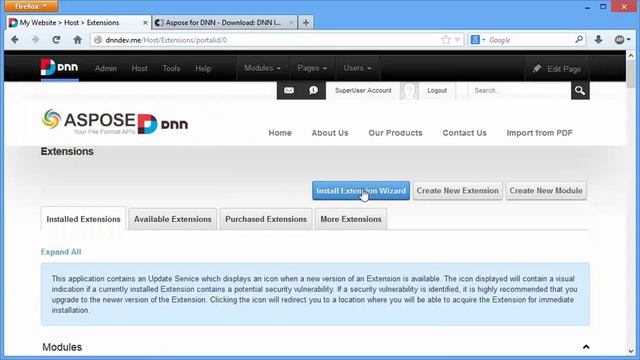640x360 pixels.
Task: Navigate to Import from PDF page
Action: click(x=540, y=133)
